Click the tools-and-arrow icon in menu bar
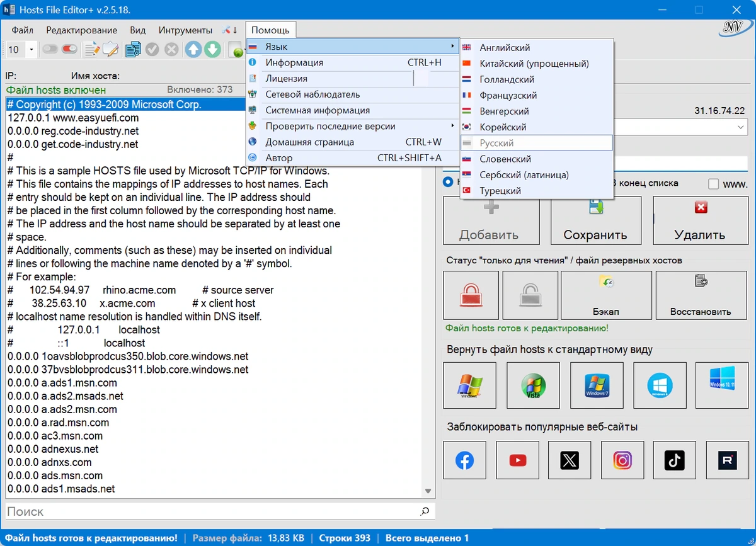The width and height of the screenshot is (756, 546). coord(230,30)
